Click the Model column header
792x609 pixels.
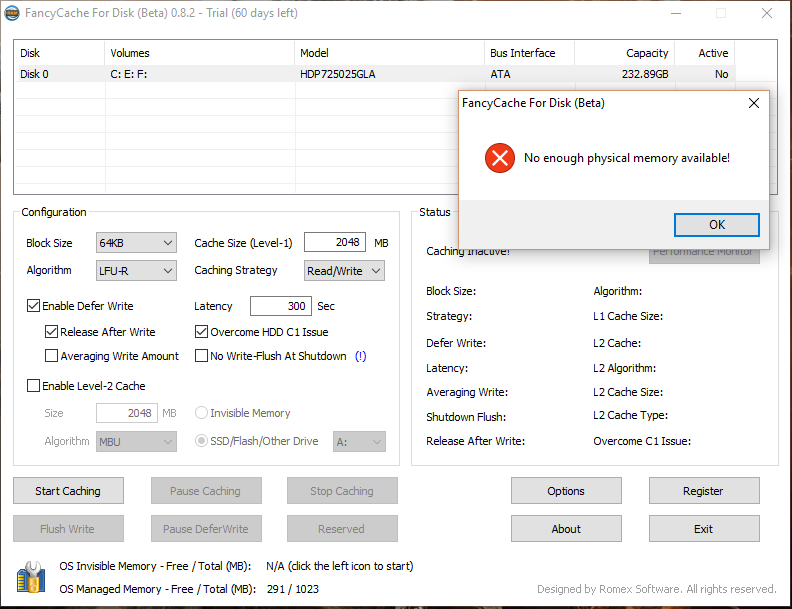(389, 53)
